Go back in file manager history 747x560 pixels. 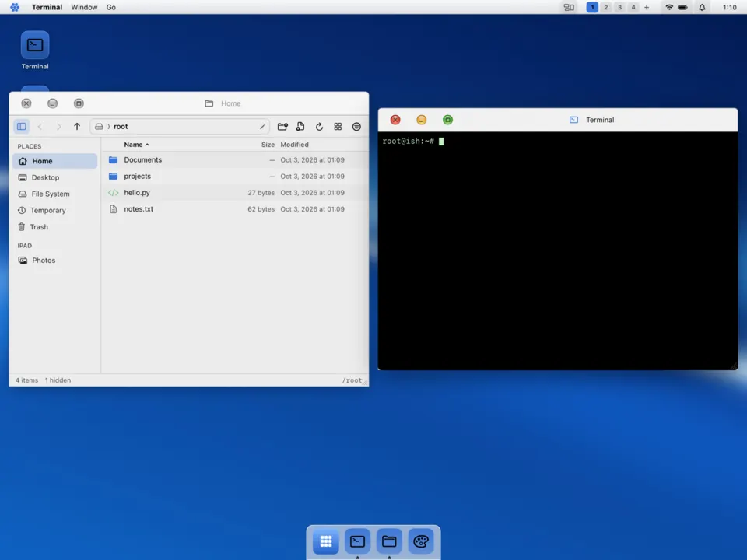[x=40, y=127]
